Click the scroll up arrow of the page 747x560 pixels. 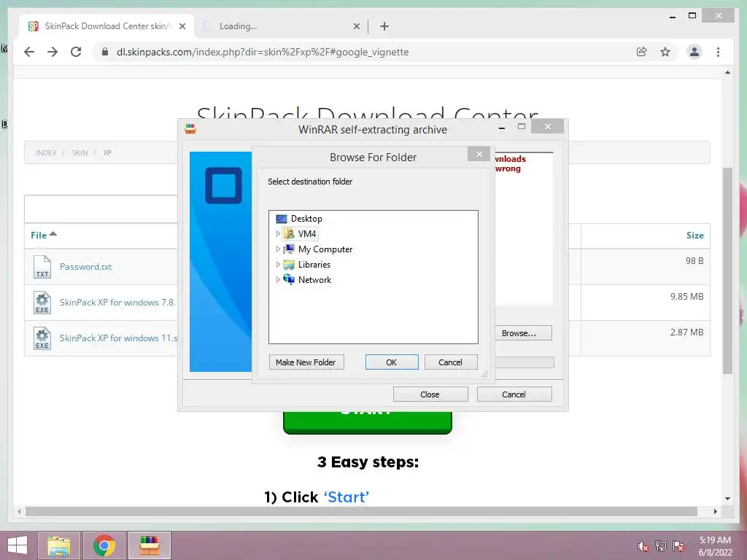click(x=727, y=72)
